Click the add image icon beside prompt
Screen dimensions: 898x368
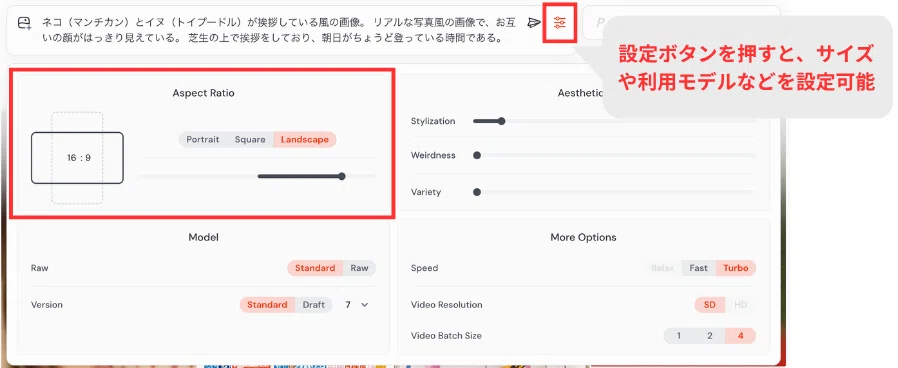pos(23,23)
